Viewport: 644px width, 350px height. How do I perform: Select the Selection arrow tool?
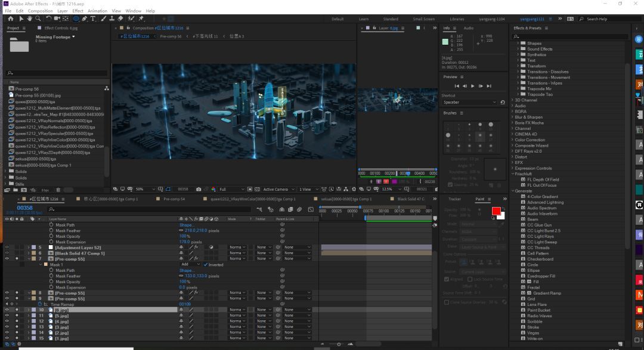21,19
